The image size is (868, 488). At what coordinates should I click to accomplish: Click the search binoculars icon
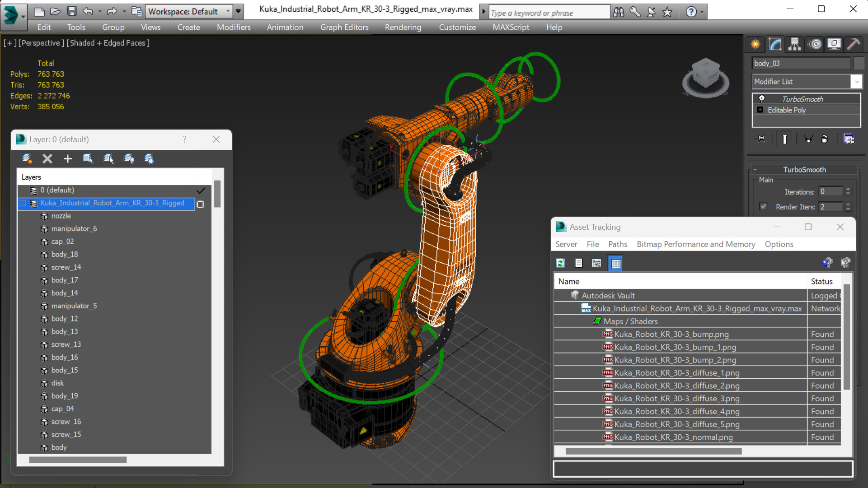point(619,12)
